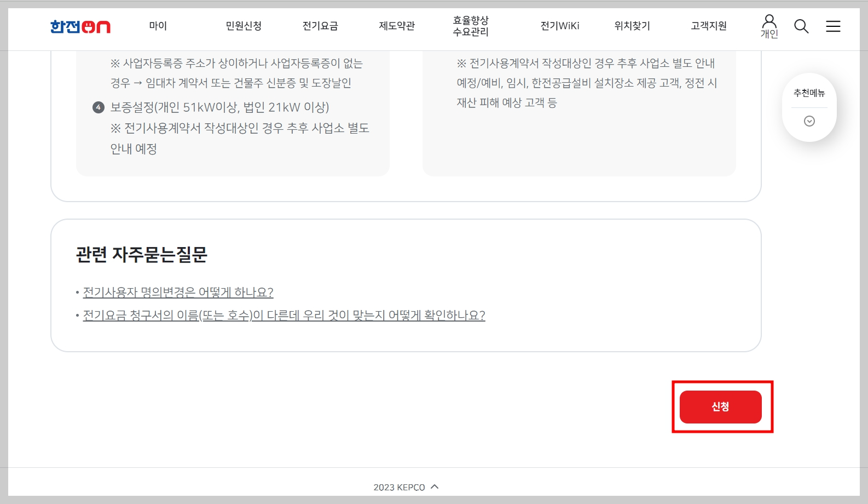Open the search magnifier icon
This screenshot has width=868, height=504.
(x=801, y=26)
